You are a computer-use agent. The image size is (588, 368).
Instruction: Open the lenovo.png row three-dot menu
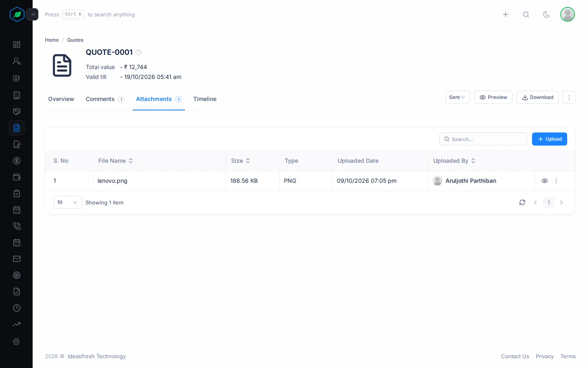(556, 181)
